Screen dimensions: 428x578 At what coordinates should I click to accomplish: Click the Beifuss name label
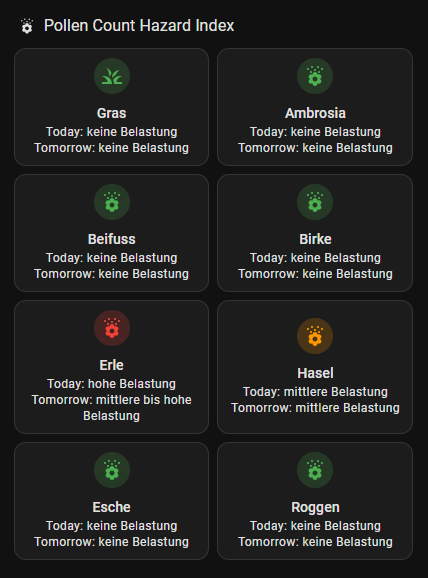click(111, 239)
